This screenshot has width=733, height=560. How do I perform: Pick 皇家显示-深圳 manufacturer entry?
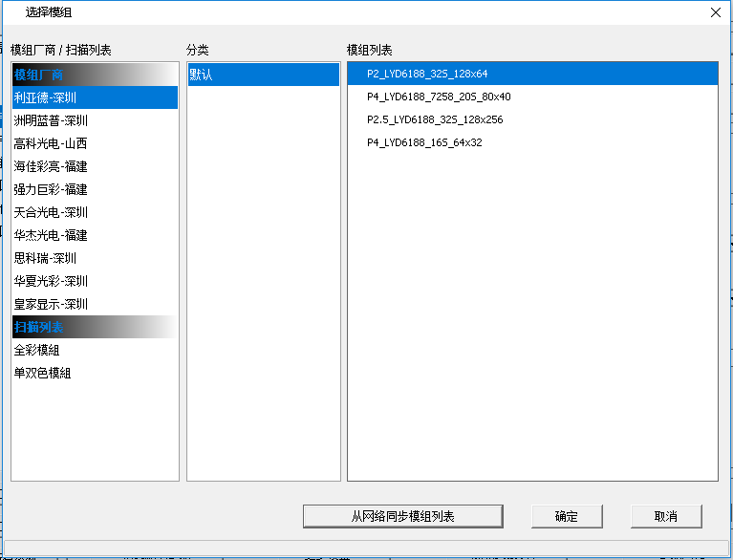pos(51,304)
